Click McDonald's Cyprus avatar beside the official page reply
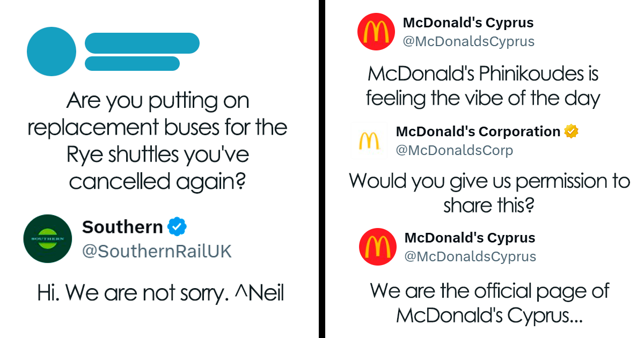The width and height of the screenshot is (644, 338). click(377, 246)
